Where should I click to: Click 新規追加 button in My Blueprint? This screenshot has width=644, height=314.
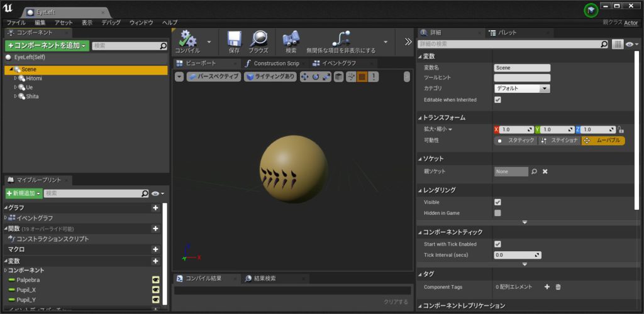point(25,193)
